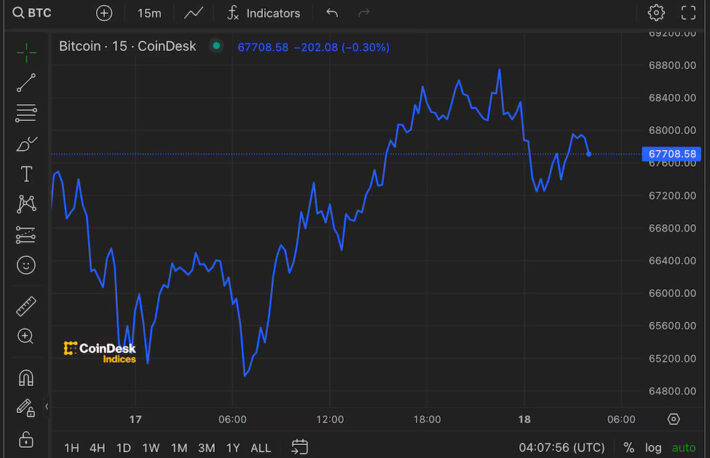Set time range to 1W
Screen dimensions: 710x458
(x=151, y=448)
